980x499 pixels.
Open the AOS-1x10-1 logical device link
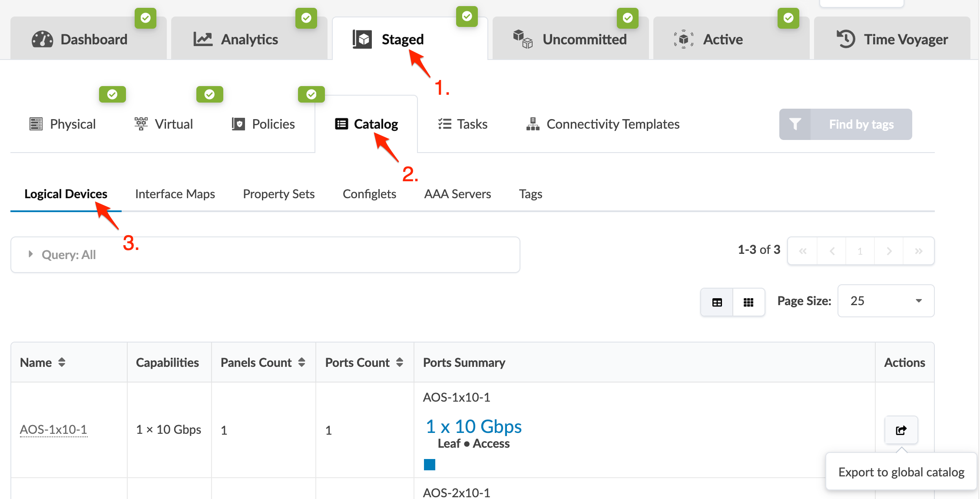coord(53,429)
